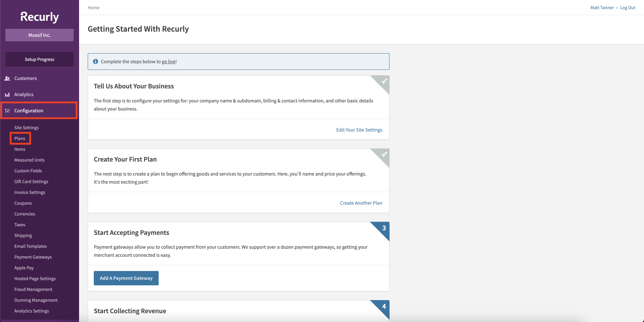Image resolution: width=644 pixels, height=322 pixels.
Task: Open Hosted Page Settings
Action: click(35, 279)
